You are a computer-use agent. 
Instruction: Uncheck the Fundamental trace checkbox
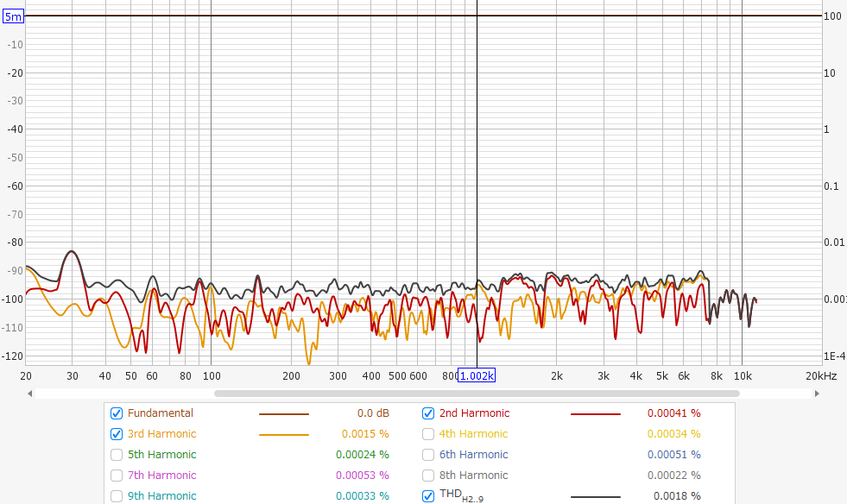coord(117,413)
